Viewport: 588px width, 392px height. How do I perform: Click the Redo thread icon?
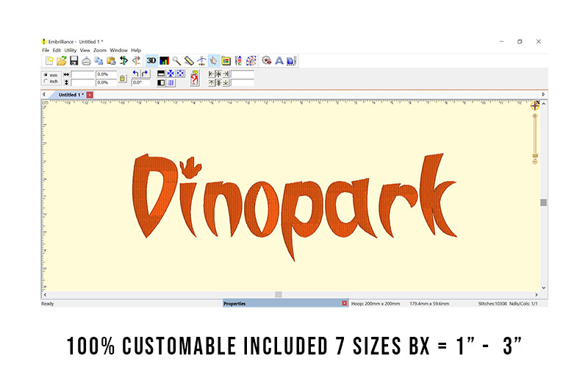[x=136, y=60]
